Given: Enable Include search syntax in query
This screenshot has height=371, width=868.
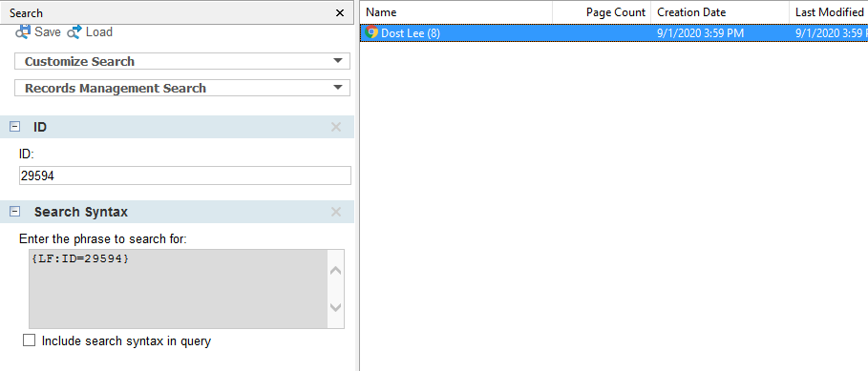Looking at the screenshot, I should tap(29, 340).
